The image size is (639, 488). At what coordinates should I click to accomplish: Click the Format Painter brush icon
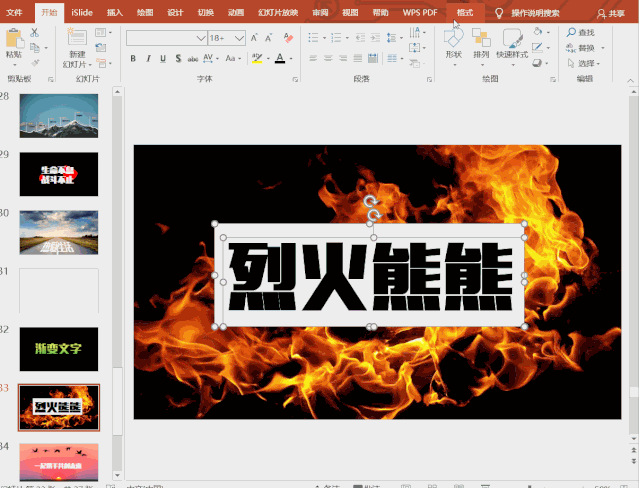coord(35,63)
